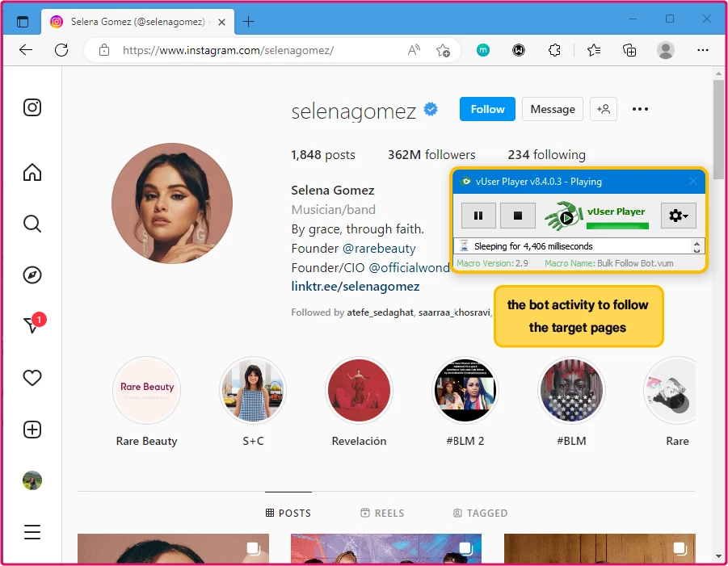Screen dimensions: 728x566
Task: Stop vUser Player macro
Action: 518,216
